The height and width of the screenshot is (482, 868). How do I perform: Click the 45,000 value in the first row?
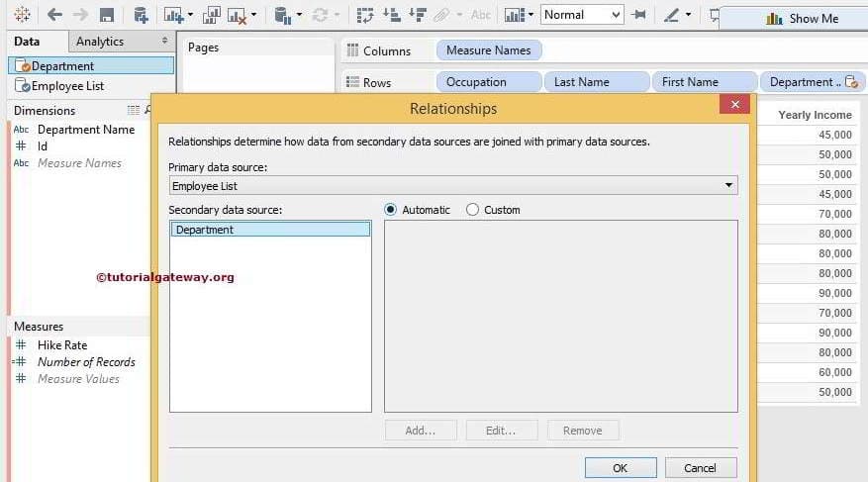click(835, 135)
